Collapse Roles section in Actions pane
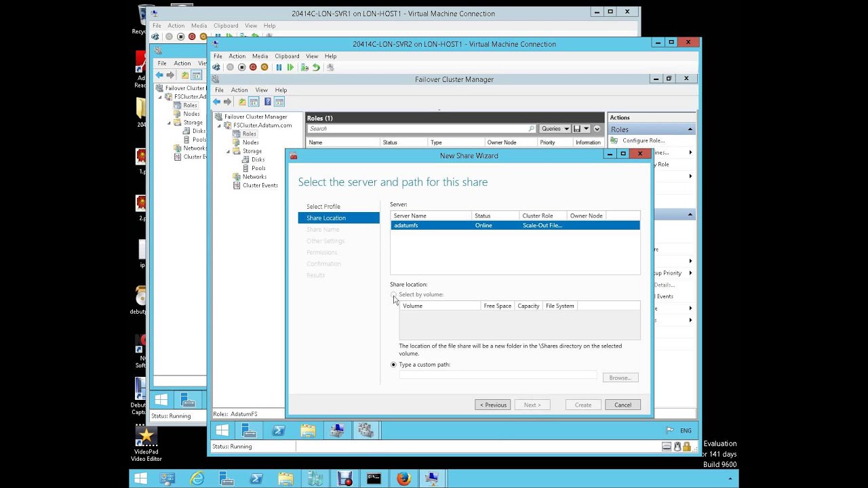Screen dimensions: 868x488 click(x=690, y=129)
